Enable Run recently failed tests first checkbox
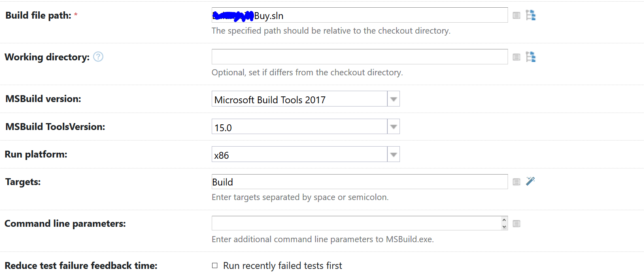This screenshot has width=644, height=277. click(x=215, y=266)
